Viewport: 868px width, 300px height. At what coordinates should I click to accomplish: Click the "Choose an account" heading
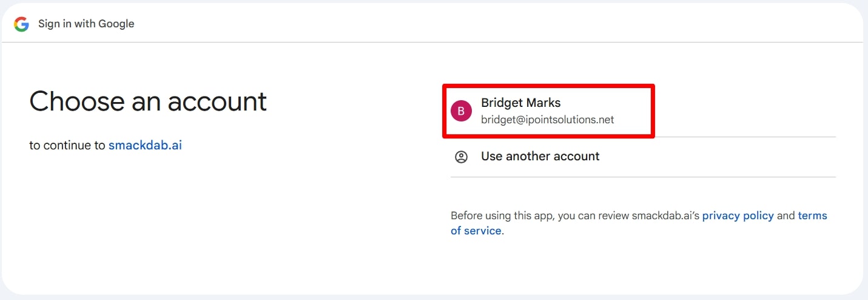point(148,101)
